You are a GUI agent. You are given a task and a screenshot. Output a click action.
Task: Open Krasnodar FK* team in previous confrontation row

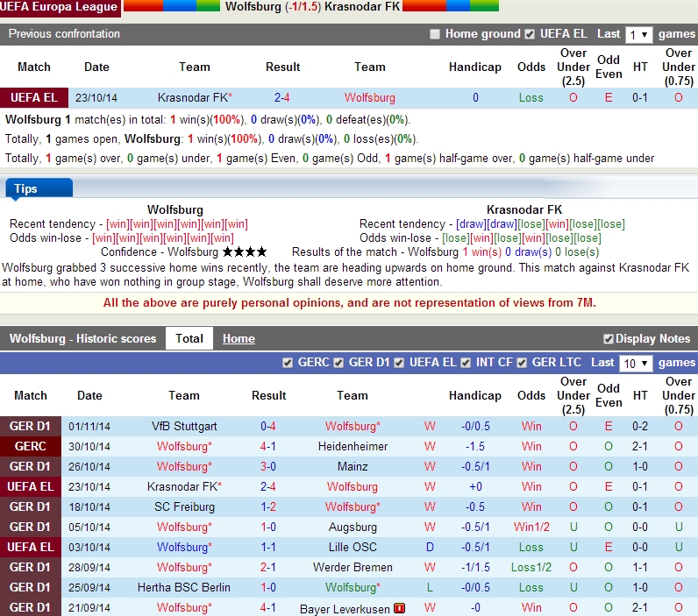point(195,98)
